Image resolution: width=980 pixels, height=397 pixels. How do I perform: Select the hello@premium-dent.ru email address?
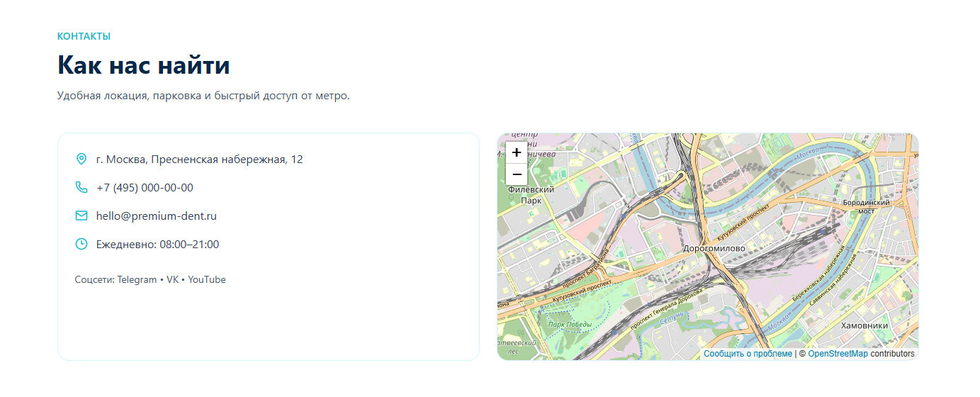point(157,216)
